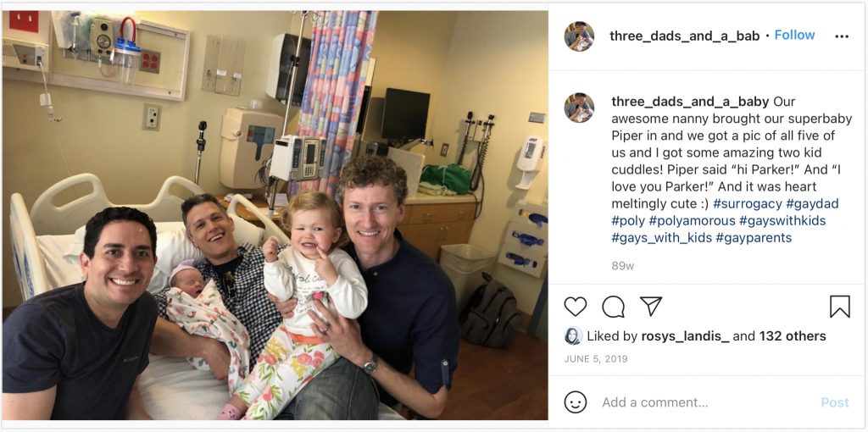
Task: Show the 132 others who liked
Action: coord(793,335)
